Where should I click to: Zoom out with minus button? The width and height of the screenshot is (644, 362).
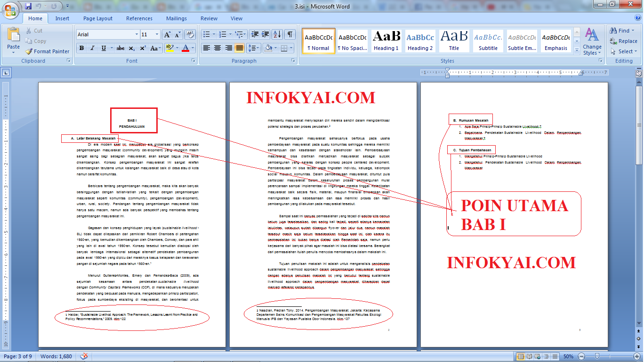[x=581, y=356]
